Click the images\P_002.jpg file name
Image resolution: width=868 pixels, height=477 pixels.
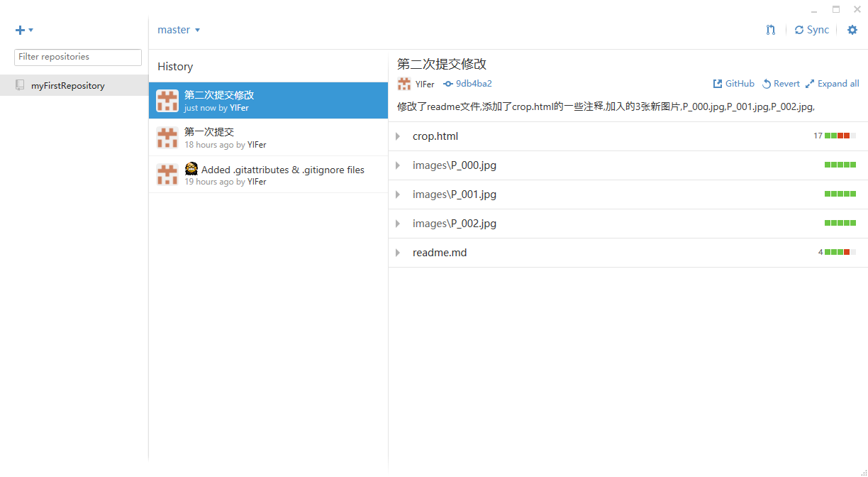tap(455, 224)
